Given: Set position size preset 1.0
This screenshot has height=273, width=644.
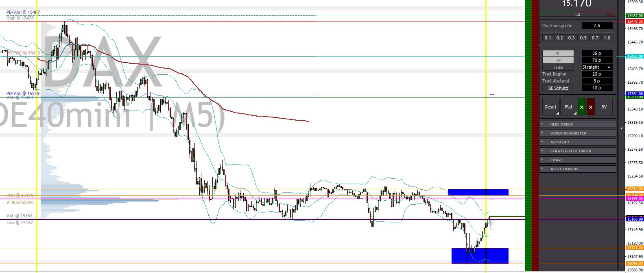Looking at the screenshot, I should pyautogui.click(x=607, y=38).
